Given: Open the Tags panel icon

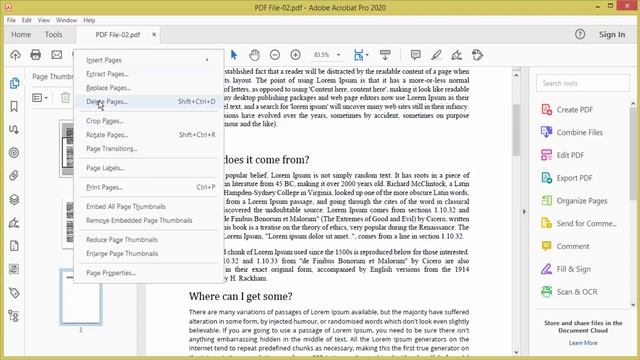Looking at the screenshot, I should [14, 293].
